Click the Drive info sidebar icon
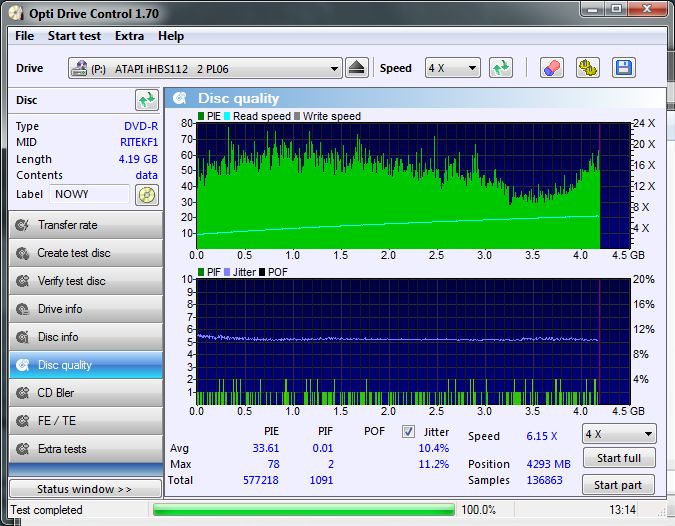Screen dimensions: 675x526 tap(22, 309)
